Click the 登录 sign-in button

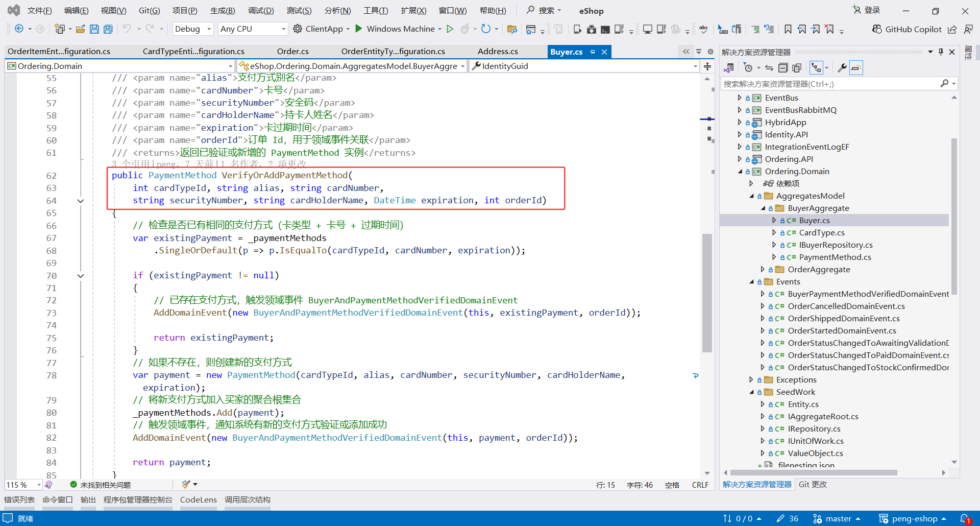pos(867,10)
